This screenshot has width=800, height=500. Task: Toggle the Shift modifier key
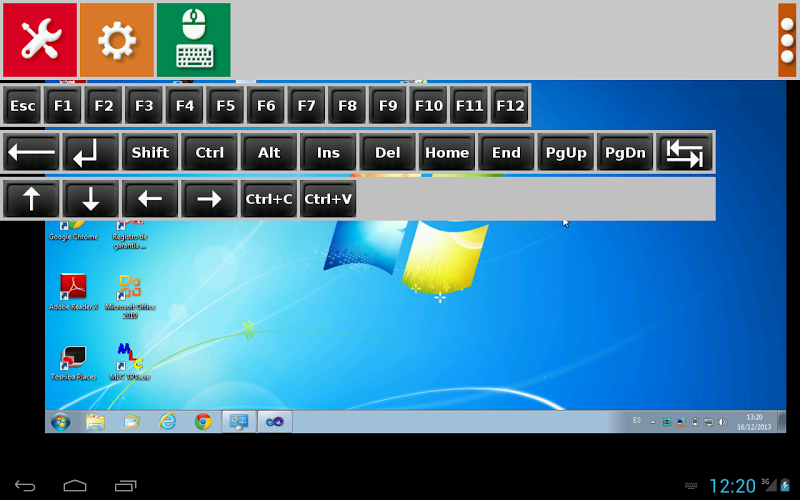coord(150,152)
